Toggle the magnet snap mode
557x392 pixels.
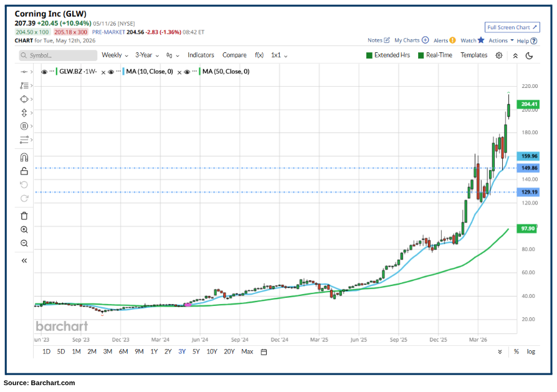pos(24,158)
